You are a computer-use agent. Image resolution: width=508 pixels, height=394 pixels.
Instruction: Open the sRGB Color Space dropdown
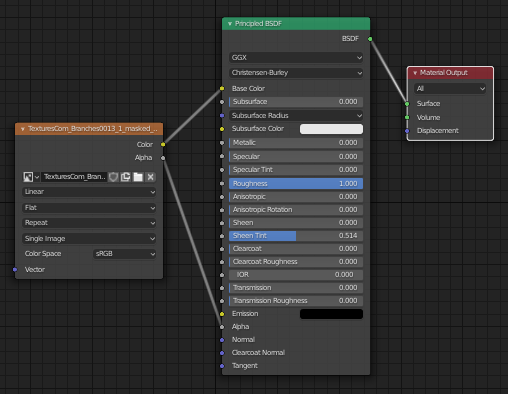[x=124, y=254]
